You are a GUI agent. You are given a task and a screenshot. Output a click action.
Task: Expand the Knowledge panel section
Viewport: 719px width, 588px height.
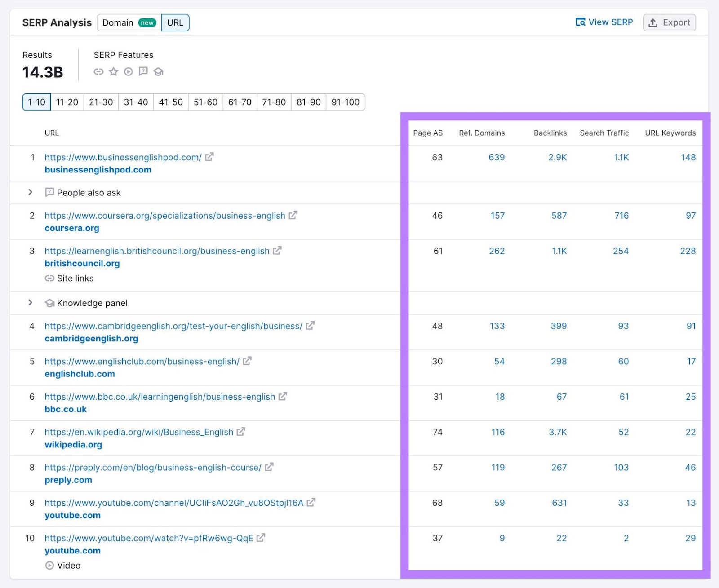point(30,303)
